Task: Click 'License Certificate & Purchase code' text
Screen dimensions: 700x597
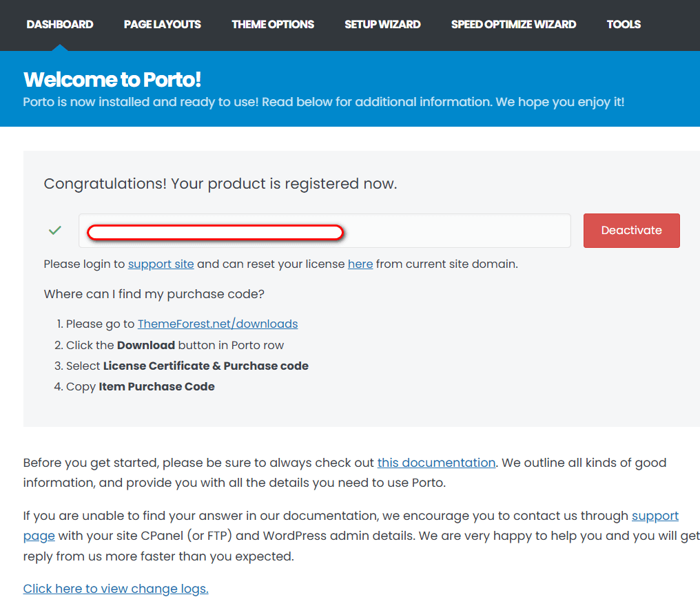Action: (206, 366)
